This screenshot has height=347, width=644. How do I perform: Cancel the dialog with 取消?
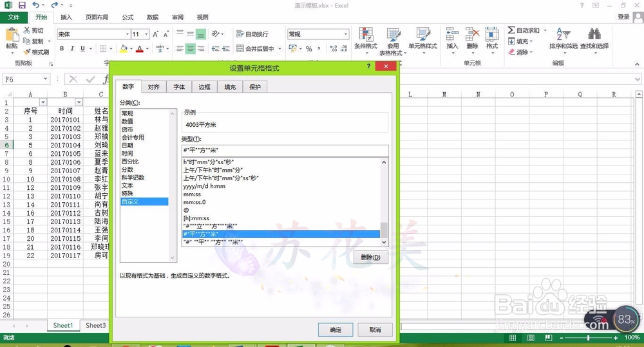pyautogui.click(x=375, y=330)
